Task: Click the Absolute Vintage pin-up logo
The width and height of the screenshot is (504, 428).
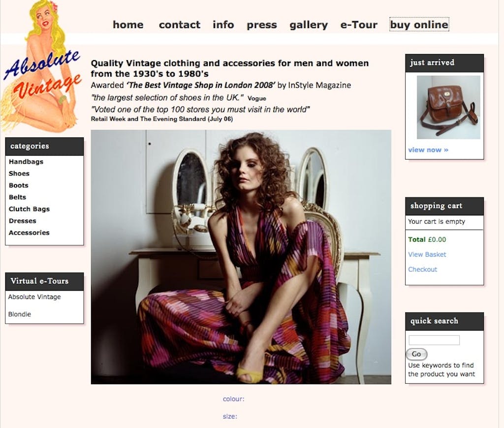Action: [x=41, y=66]
